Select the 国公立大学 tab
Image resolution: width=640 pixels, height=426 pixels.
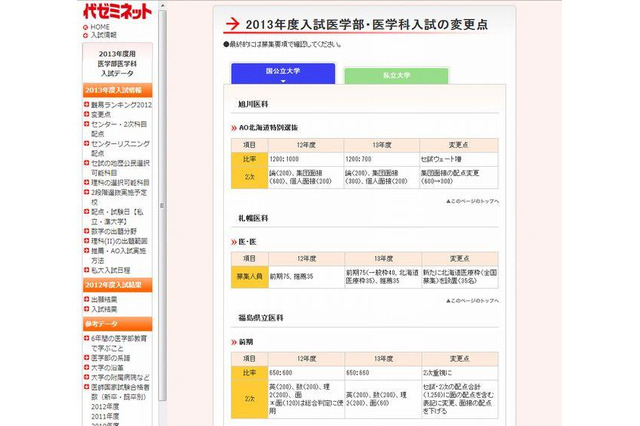[x=283, y=73]
